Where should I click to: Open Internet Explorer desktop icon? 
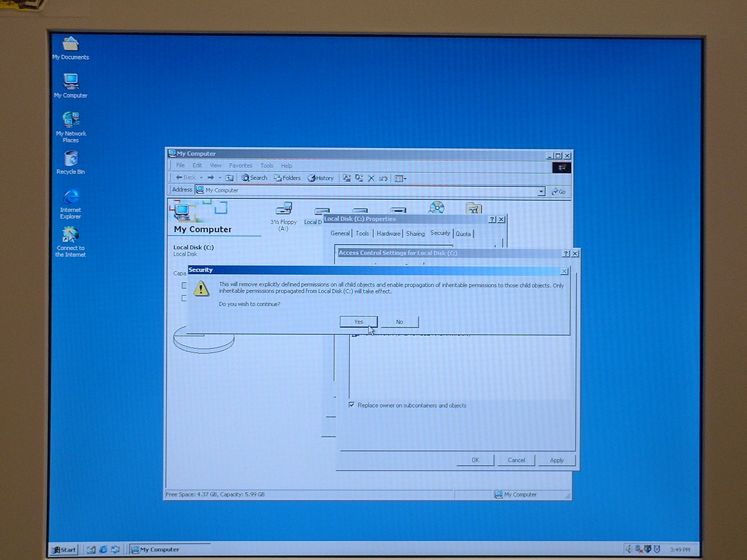(x=71, y=198)
